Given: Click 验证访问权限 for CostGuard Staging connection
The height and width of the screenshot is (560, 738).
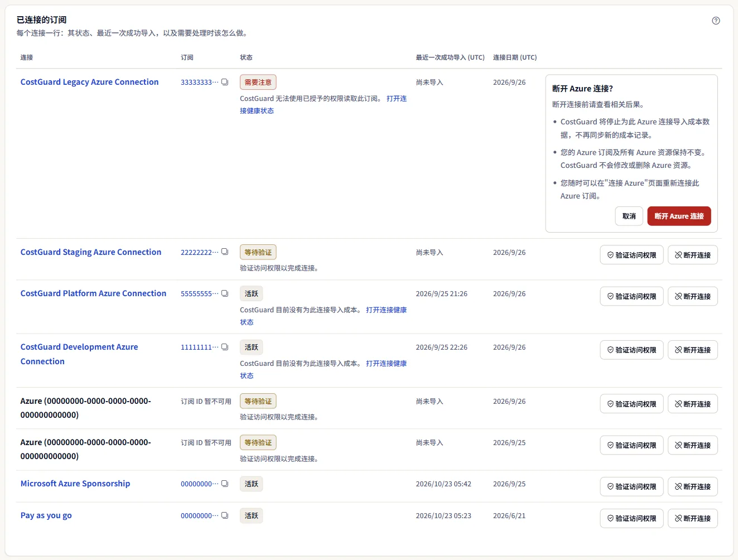Looking at the screenshot, I should pos(631,255).
